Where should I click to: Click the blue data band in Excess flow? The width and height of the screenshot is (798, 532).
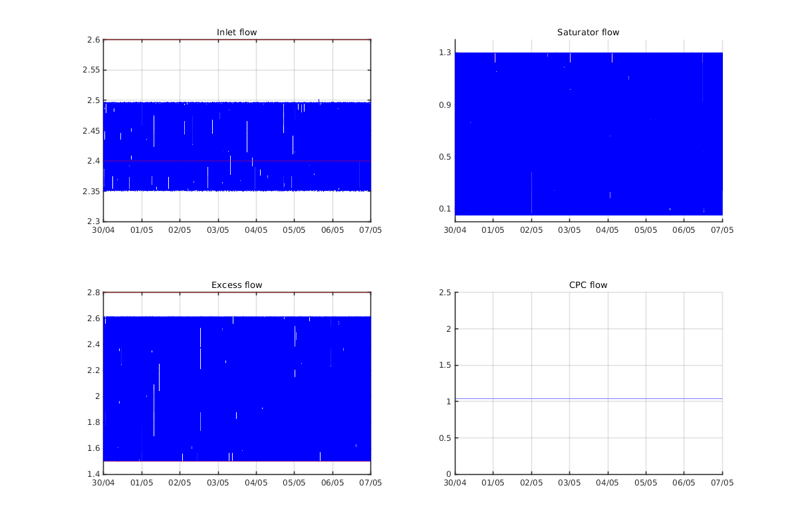(237, 389)
